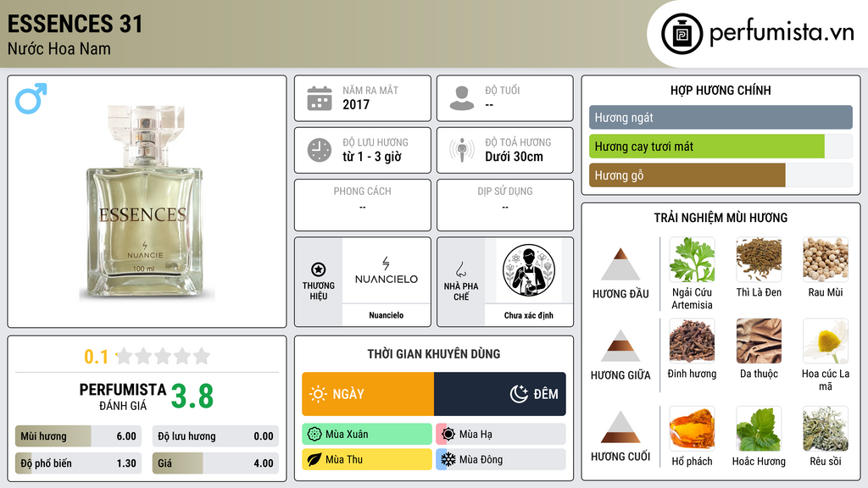
Task: Click the leaf icon beside Mùa Thu
Action: [x=314, y=459]
